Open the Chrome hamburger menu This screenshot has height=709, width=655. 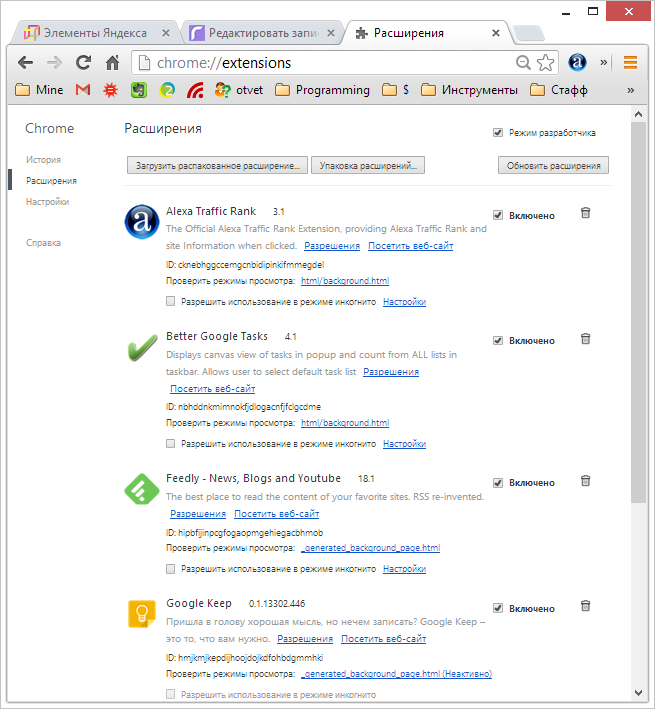[x=630, y=62]
